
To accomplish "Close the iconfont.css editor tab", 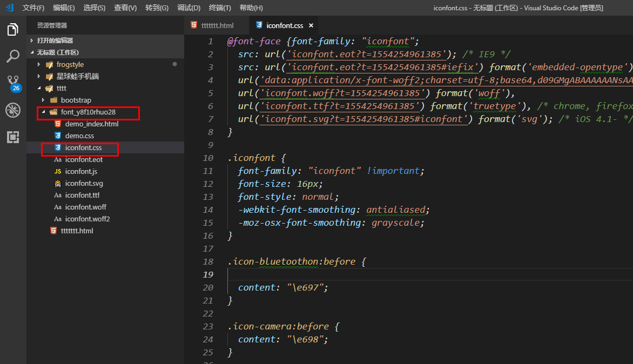I will (x=311, y=25).
